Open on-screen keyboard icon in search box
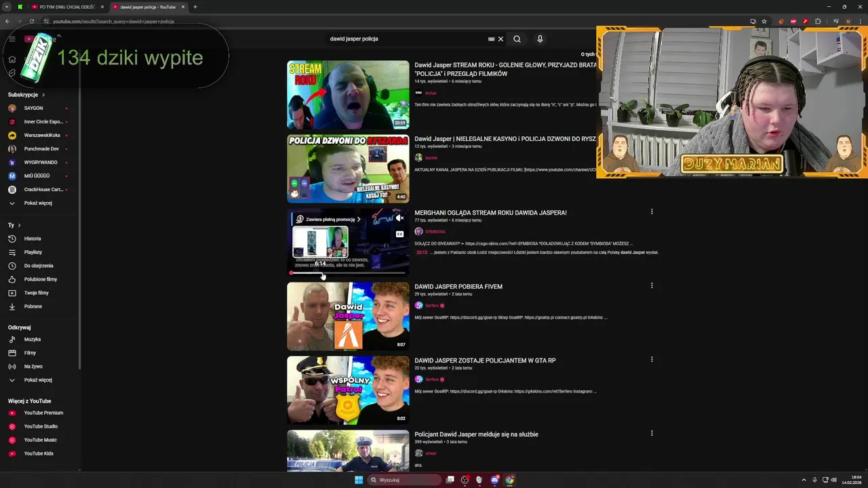The height and width of the screenshot is (488, 868). (x=491, y=39)
